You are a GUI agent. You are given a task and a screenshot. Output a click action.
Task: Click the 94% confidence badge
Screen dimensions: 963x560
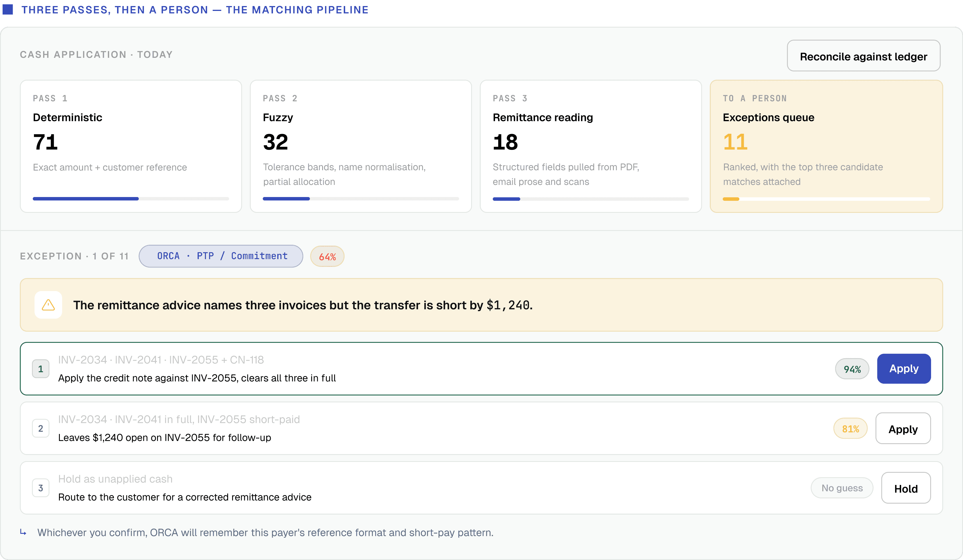pos(852,369)
